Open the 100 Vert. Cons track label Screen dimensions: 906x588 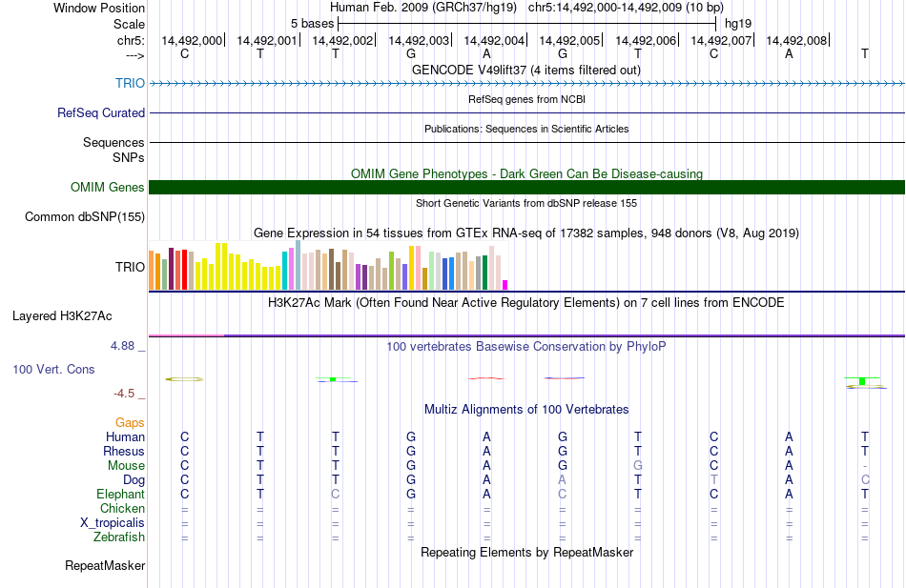coord(53,369)
